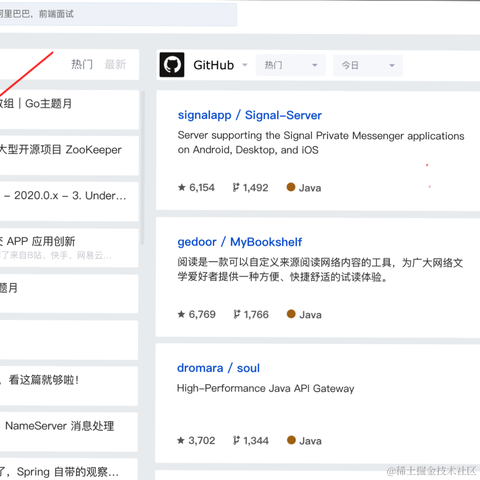Screen dimensions: 480x480
Task: Switch to the 热门 tab in left panel
Action: click(82, 64)
